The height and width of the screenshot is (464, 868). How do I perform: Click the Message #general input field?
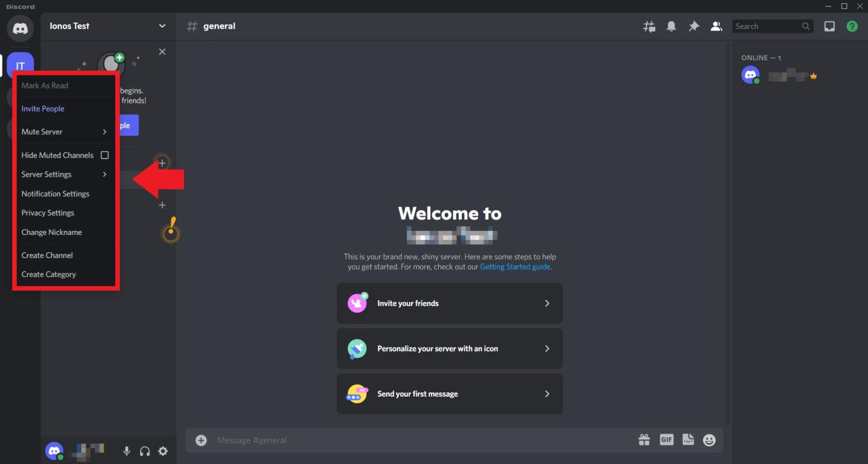pos(419,440)
